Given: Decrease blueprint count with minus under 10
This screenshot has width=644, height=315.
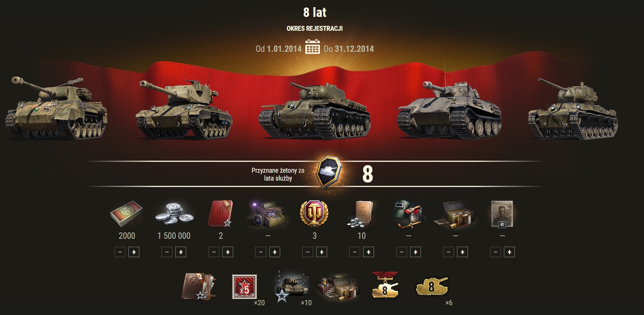Looking at the screenshot, I should tap(354, 252).
